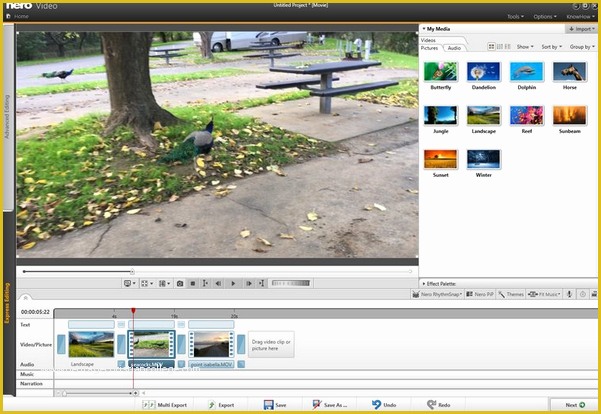Click the disc icon next to the microphone

pos(583,294)
